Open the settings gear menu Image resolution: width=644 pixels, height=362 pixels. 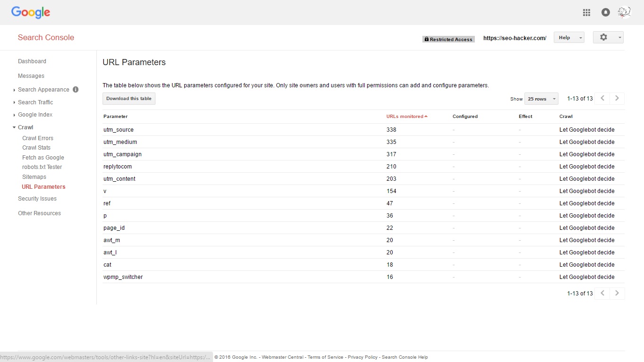608,37
